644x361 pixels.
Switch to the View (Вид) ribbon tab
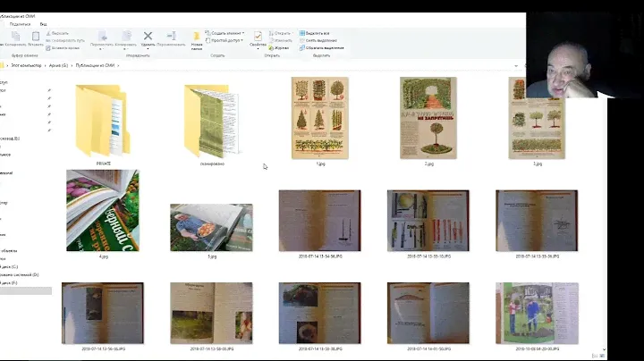point(44,24)
